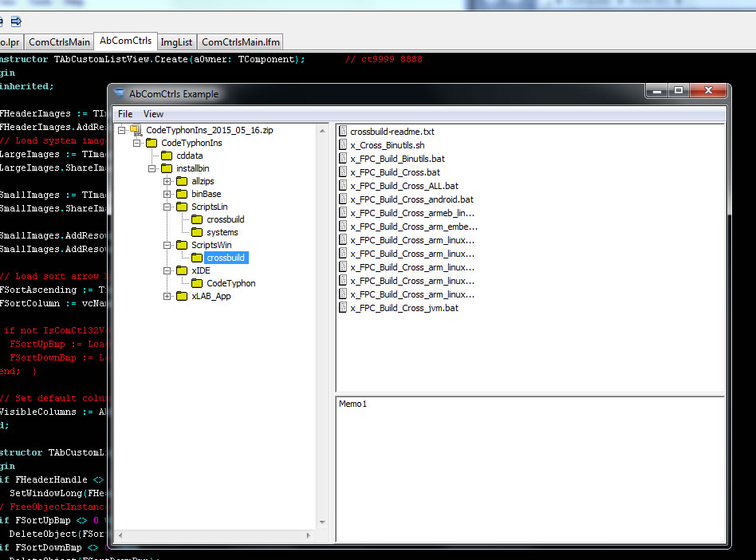756x560 pixels.
Task: Select file x_Cross_Binutils.sh
Action: pos(388,145)
